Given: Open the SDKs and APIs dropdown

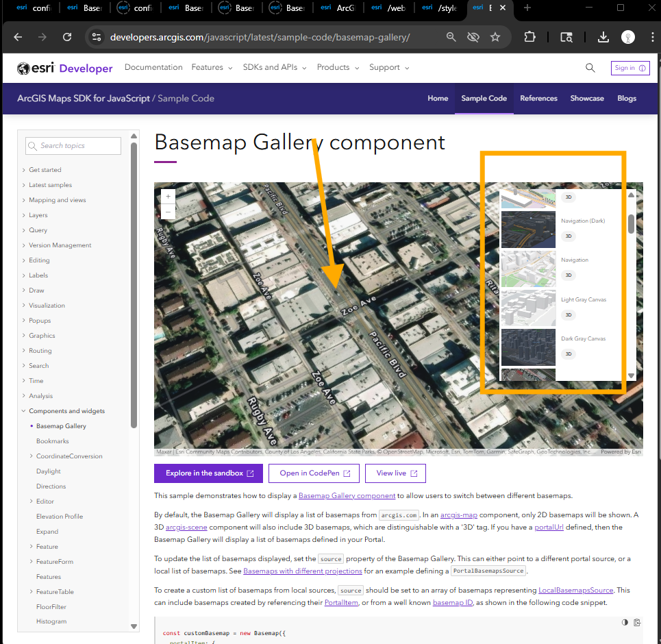Looking at the screenshot, I should pos(275,67).
